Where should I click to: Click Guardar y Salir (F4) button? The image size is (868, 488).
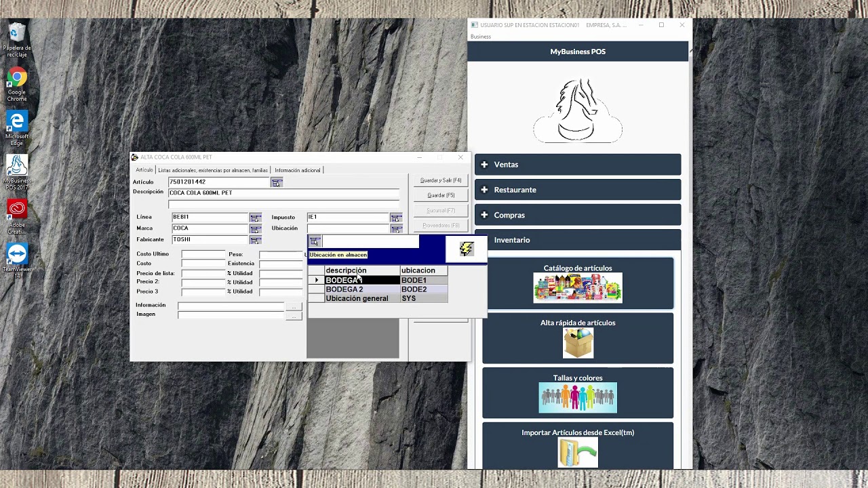(441, 180)
